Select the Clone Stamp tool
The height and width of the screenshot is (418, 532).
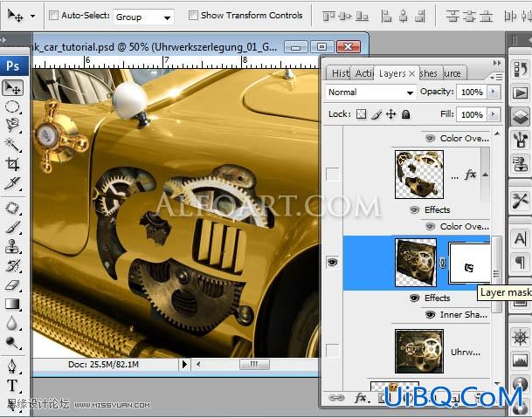(12, 246)
